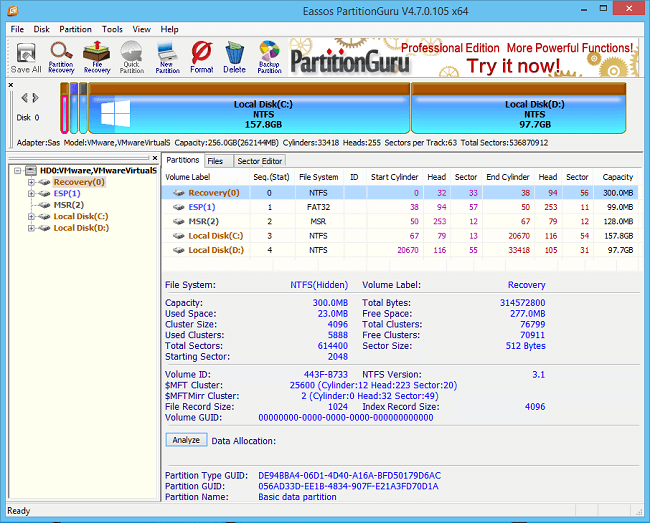Click the Professional Edition banner ad
650x523 pixels.
tap(463, 58)
